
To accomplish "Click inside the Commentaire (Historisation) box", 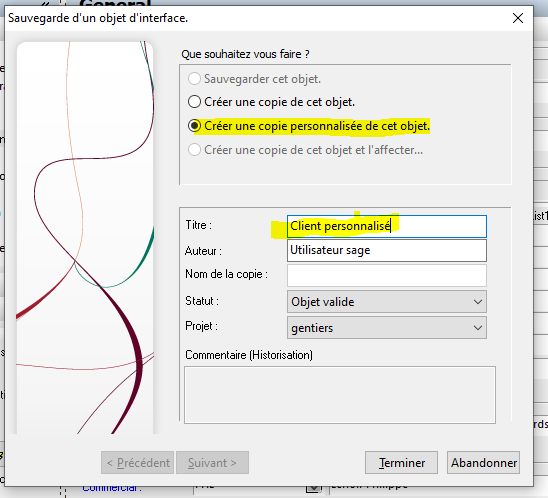I will [x=340, y=395].
